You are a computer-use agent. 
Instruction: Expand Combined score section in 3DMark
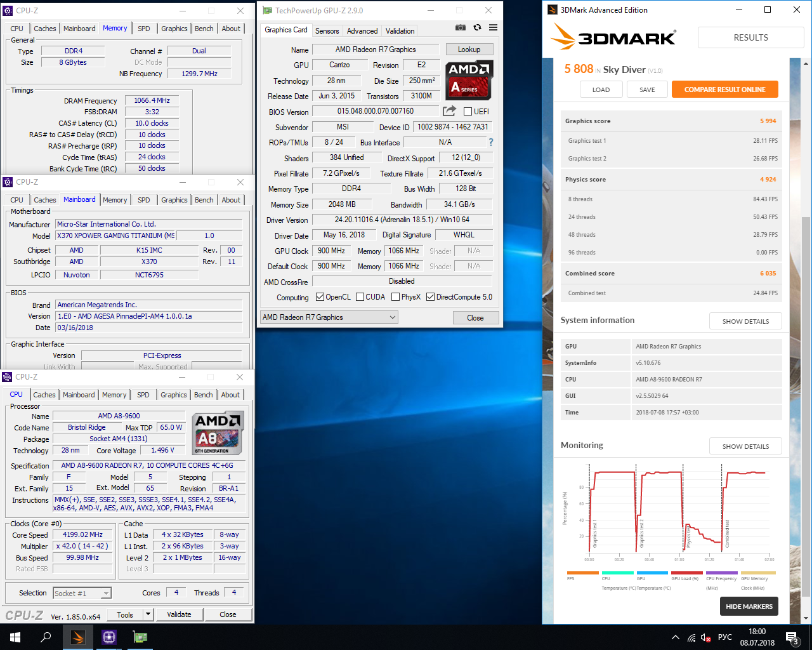671,273
